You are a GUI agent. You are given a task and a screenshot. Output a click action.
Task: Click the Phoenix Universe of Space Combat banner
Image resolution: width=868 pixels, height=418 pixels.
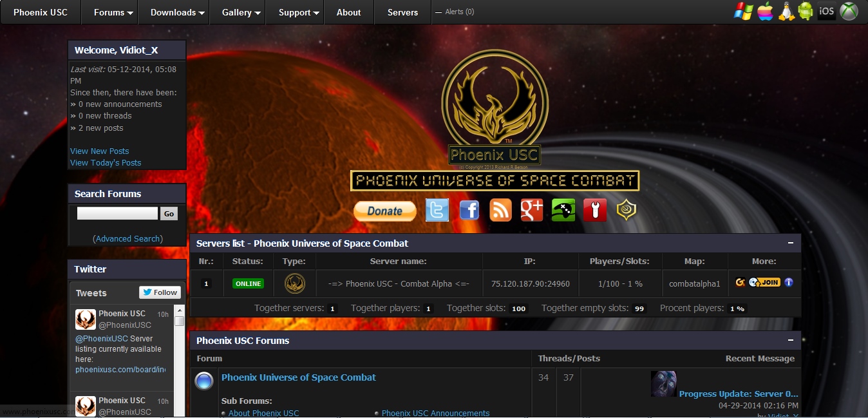pyautogui.click(x=495, y=181)
